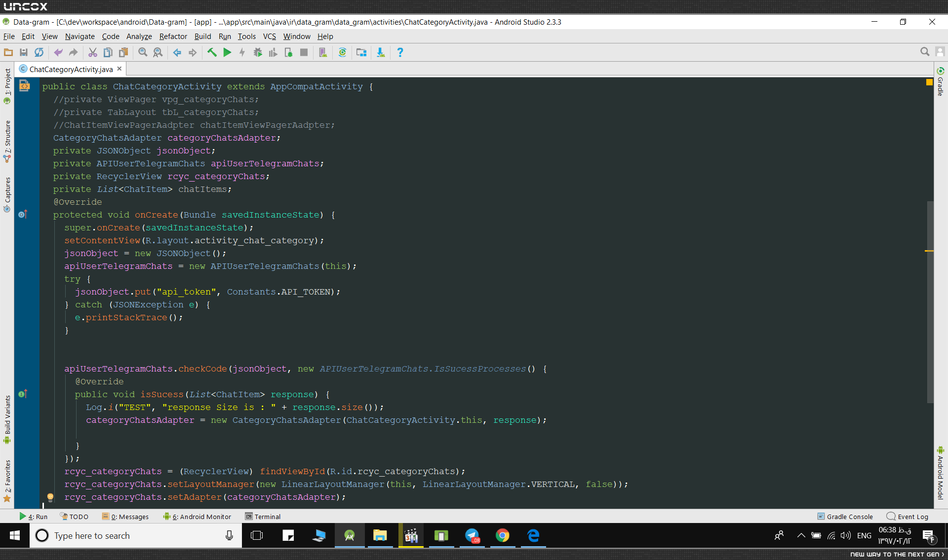Click the Synchronize toolbar icon

point(39,52)
